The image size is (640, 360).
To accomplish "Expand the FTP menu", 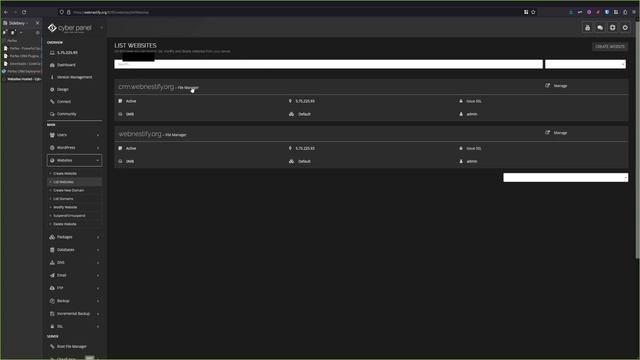I will click(x=74, y=288).
